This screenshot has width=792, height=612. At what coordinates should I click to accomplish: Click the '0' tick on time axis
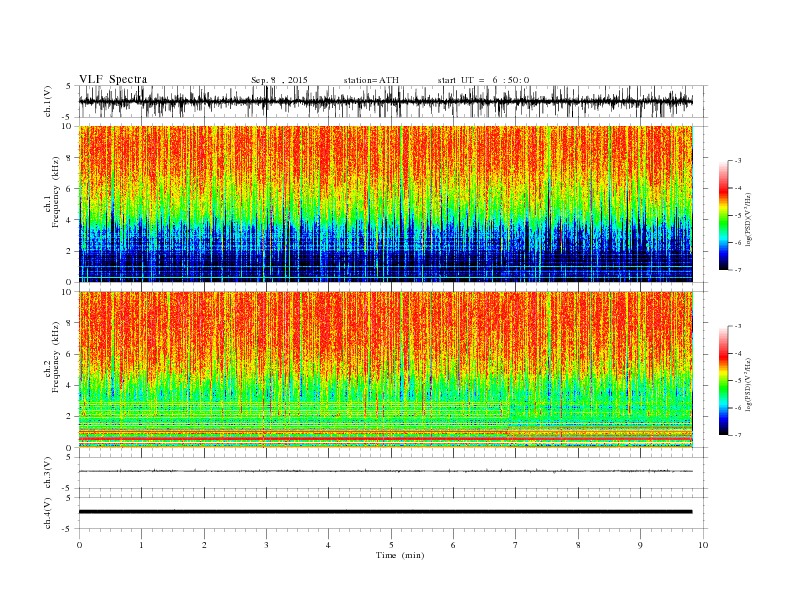pyautogui.click(x=79, y=545)
